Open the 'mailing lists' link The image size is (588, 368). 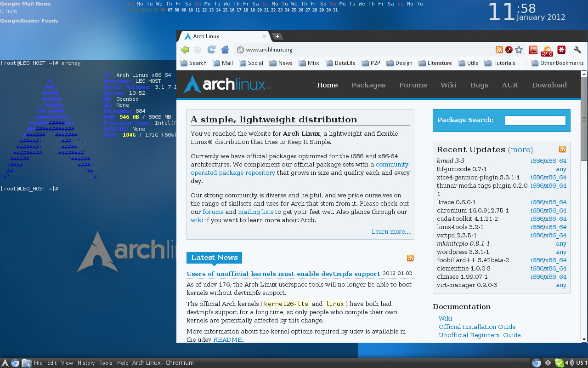click(x=255, y=212)
